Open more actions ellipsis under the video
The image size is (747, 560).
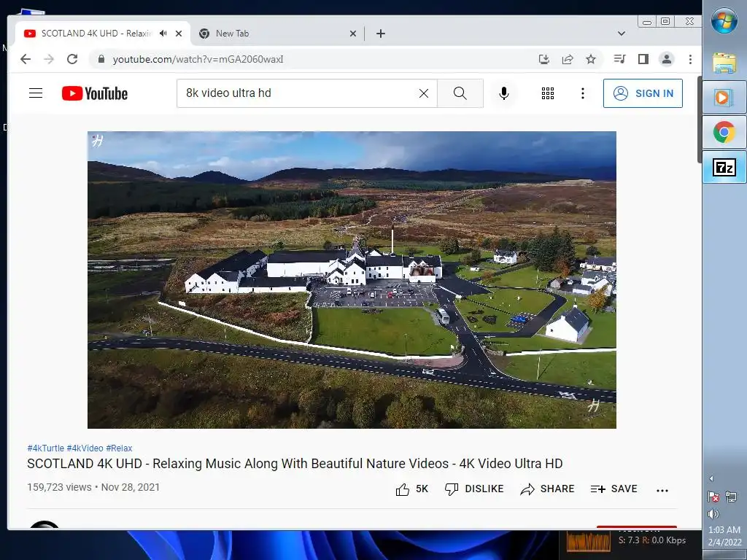pos(662,490)
